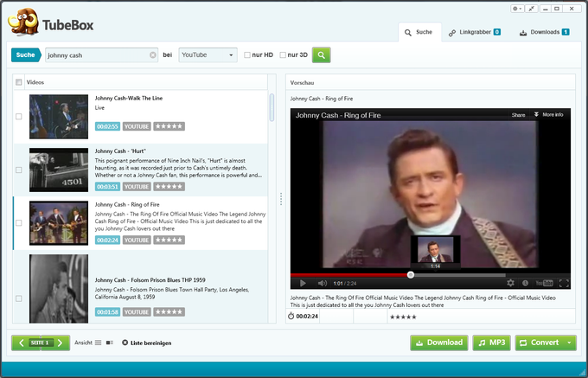Screen dimensions: 588x378
Task: Select Folsom Prison Blues video thumbnail
Action: click(59, 289)
